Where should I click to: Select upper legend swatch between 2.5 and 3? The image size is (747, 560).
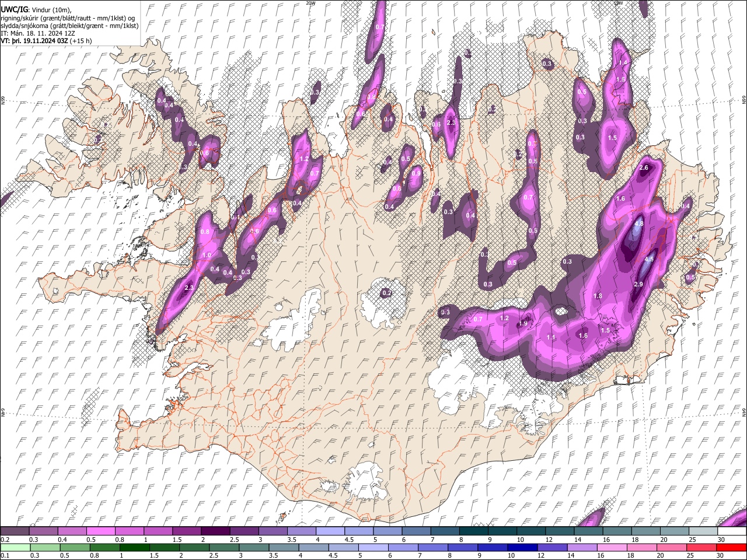(x=244, y=531)
